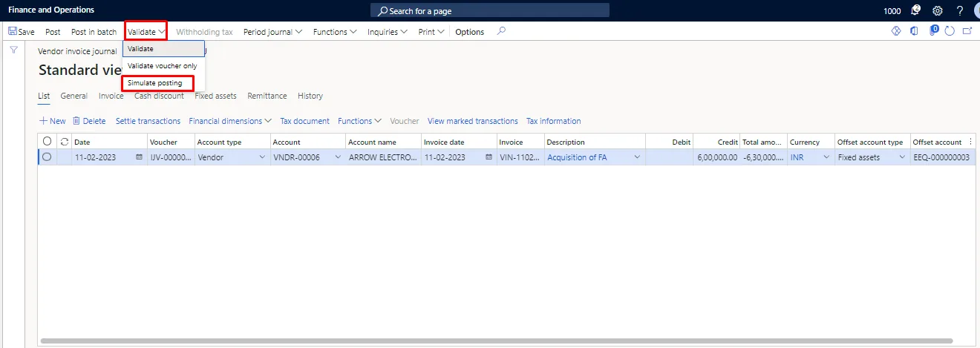Viewport: 980px width, 348px height.
Task: Click the Finance and Operations title
Action: (x=51, y=10)
